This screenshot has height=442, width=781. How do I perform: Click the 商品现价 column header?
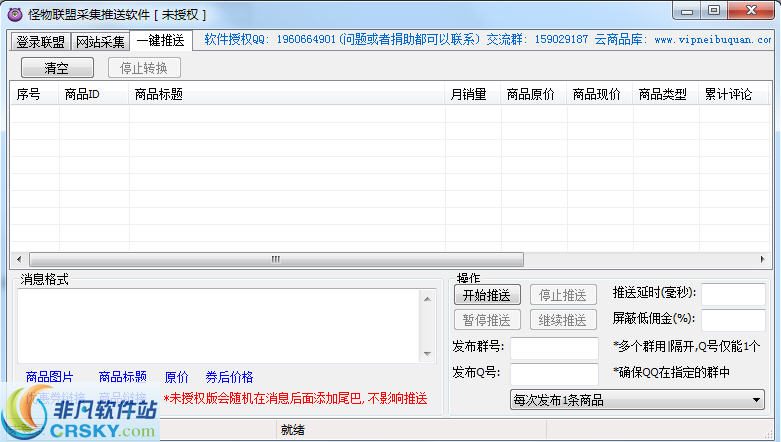coord(600,94)
